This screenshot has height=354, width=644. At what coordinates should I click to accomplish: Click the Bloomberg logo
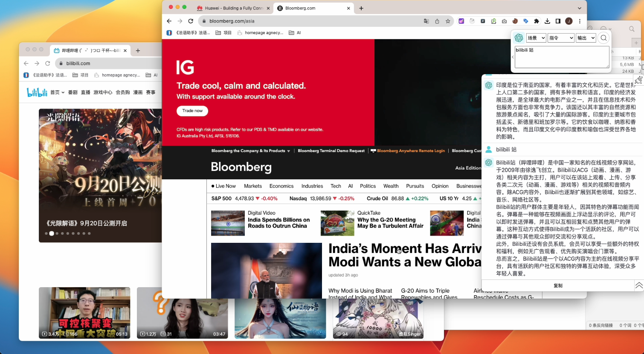[241, 167]
